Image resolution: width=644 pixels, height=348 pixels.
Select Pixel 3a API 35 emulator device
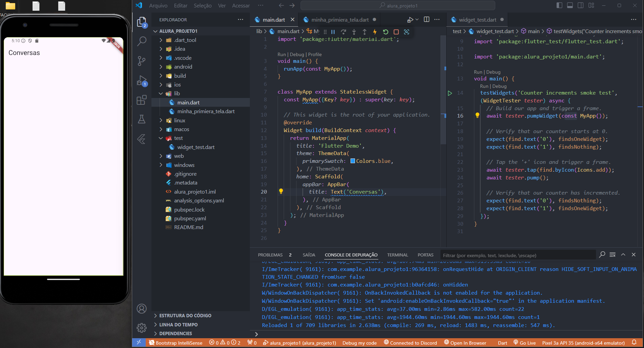click(583, 343)
